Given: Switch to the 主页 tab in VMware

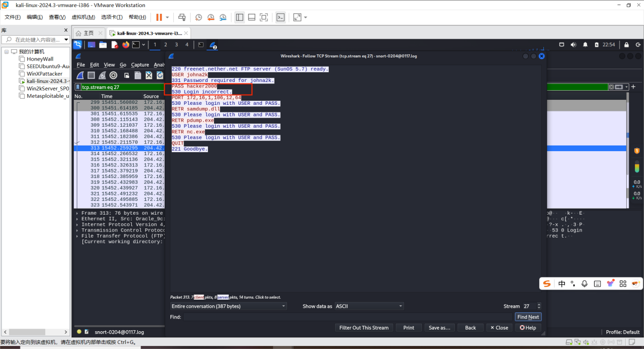Looking at the screenshot, I should click(x=88, y=33).
